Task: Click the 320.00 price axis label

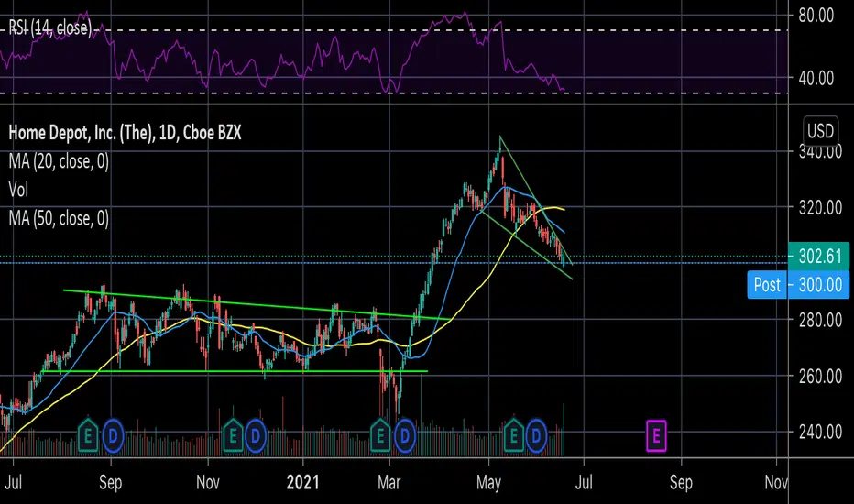Action: tap(820, 208)
